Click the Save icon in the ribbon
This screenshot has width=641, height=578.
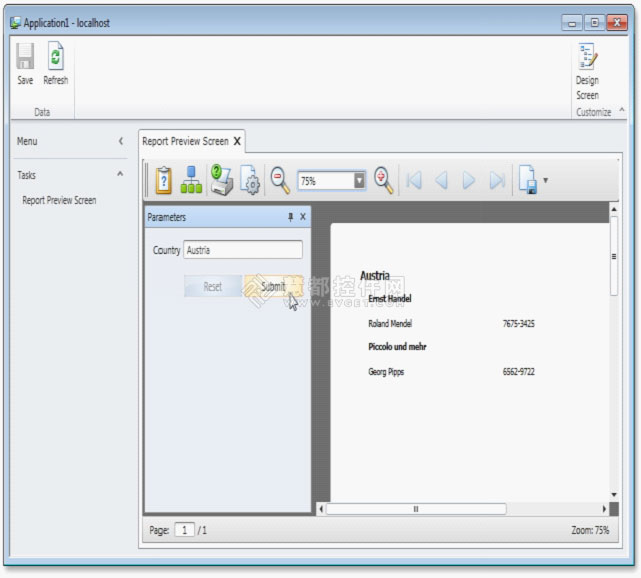(x=25, y=58)
